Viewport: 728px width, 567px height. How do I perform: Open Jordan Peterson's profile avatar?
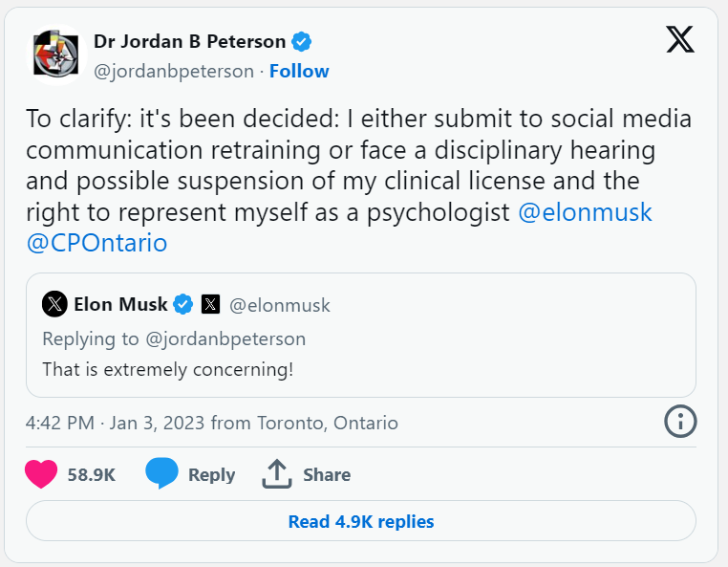[56, 55]
